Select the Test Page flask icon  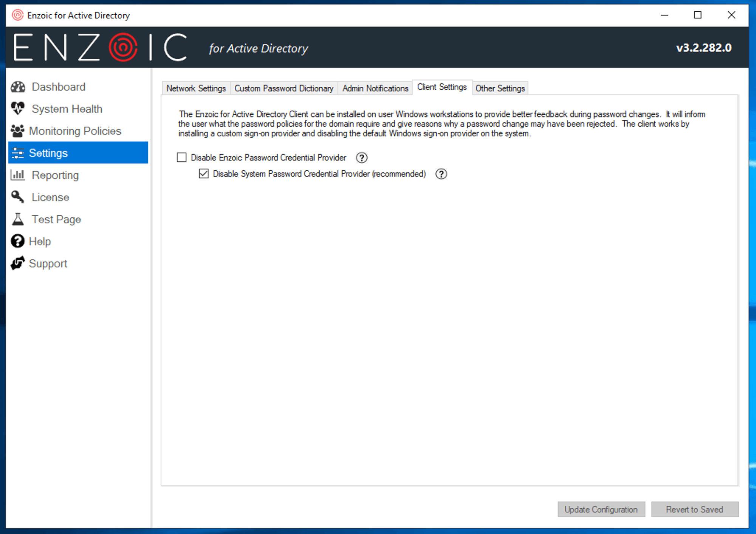18,219
